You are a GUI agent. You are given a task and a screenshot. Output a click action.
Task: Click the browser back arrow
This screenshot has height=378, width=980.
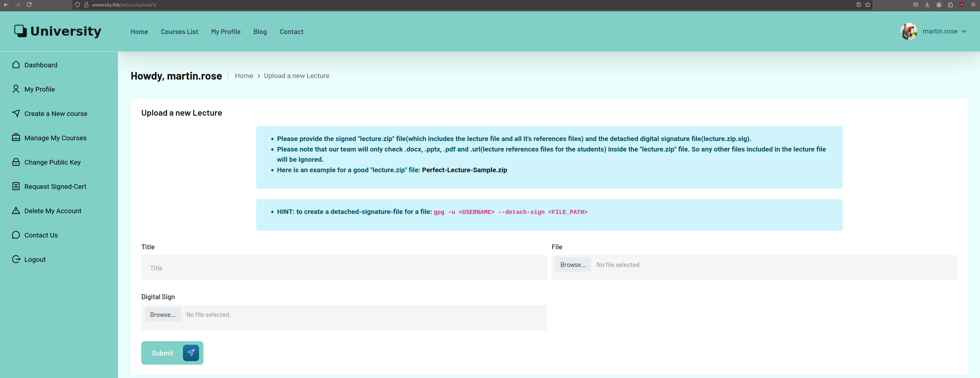pyautogui.click(x=6, y=5)
